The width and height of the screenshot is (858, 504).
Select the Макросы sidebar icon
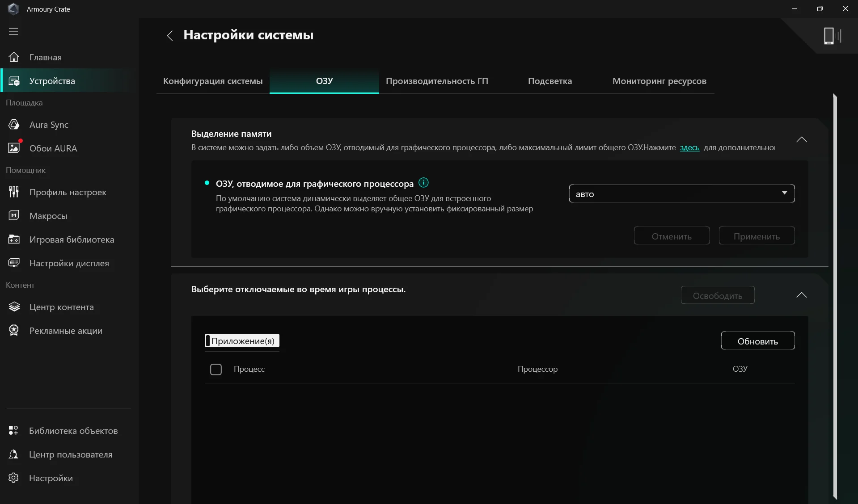tap(14, 216)
